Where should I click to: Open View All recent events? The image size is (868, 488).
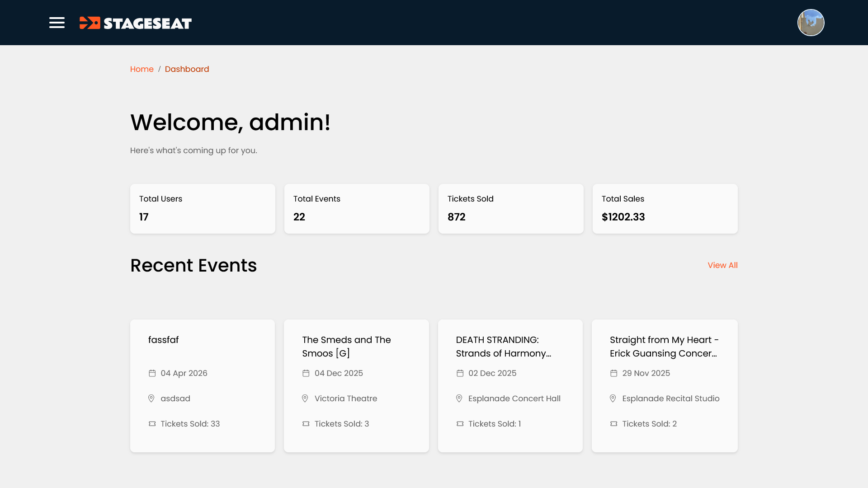pyautogui.click(x=722, y=265)
